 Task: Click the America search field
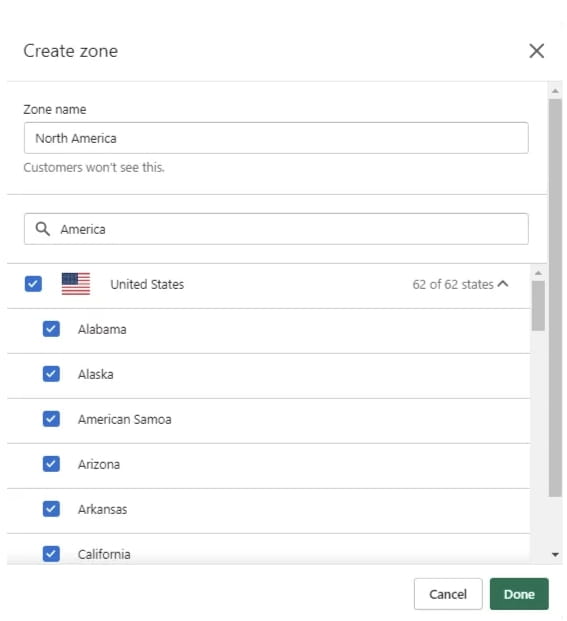[x=276, y=229]
